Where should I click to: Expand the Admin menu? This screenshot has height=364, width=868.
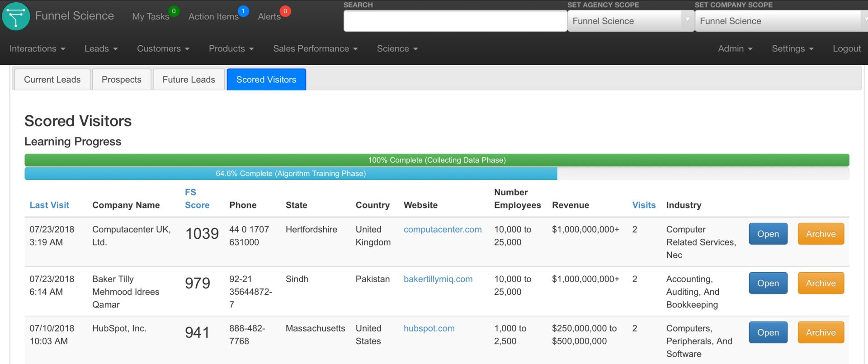(x=735, y=48)
